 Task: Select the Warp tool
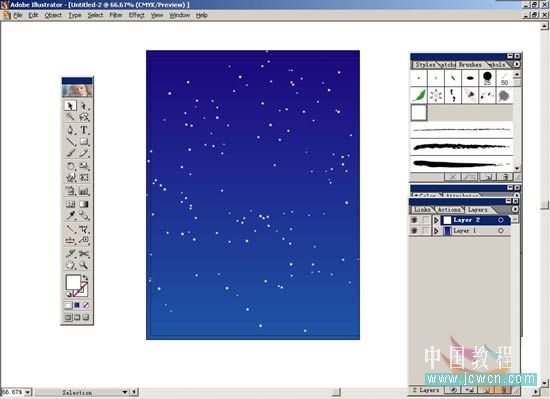click(70, 177)
